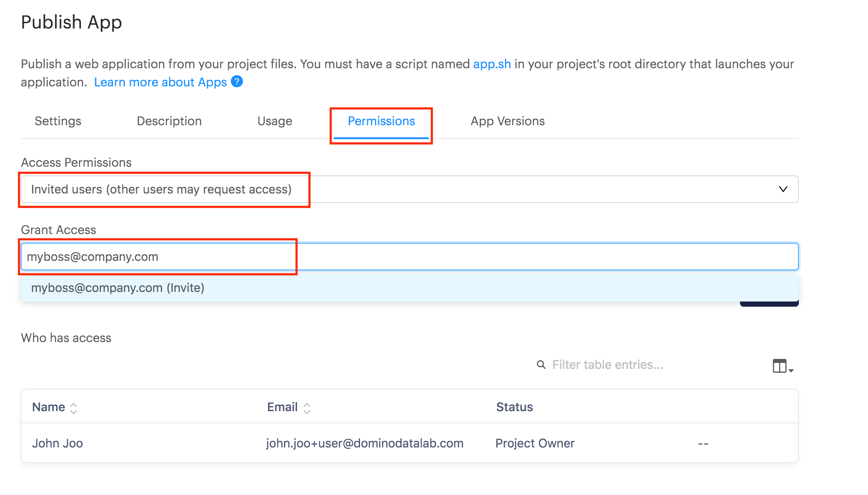Sort by Name using its sort arrows

(73, 408)
